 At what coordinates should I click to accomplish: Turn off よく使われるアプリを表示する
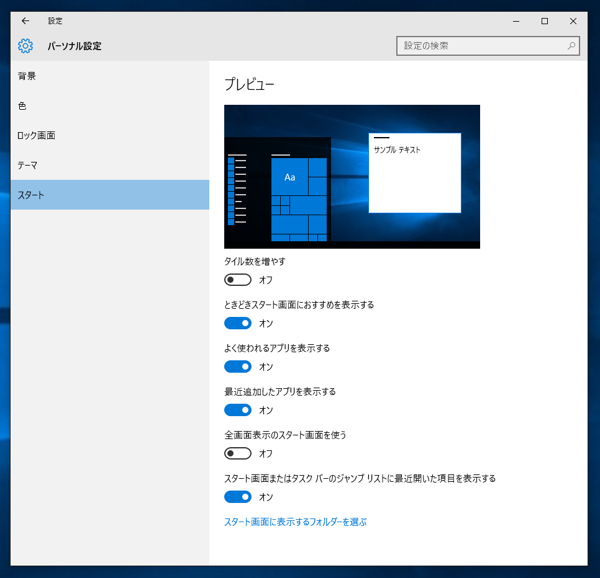238,367
